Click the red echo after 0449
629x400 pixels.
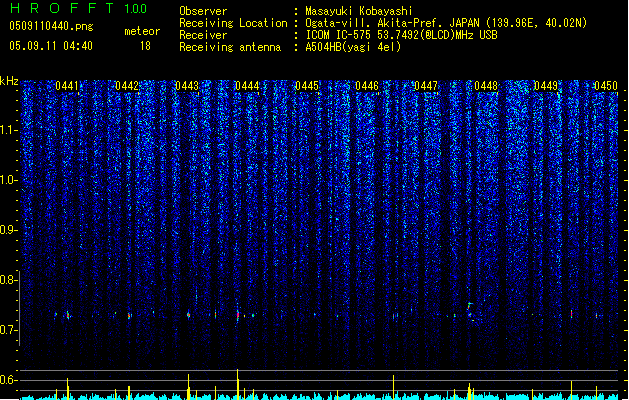572,314
